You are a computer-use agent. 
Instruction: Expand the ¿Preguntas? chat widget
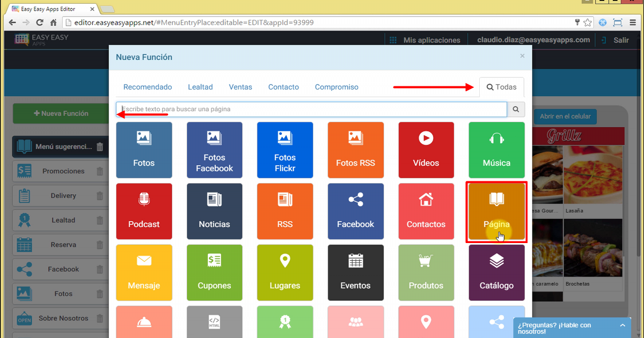[568, 328]
